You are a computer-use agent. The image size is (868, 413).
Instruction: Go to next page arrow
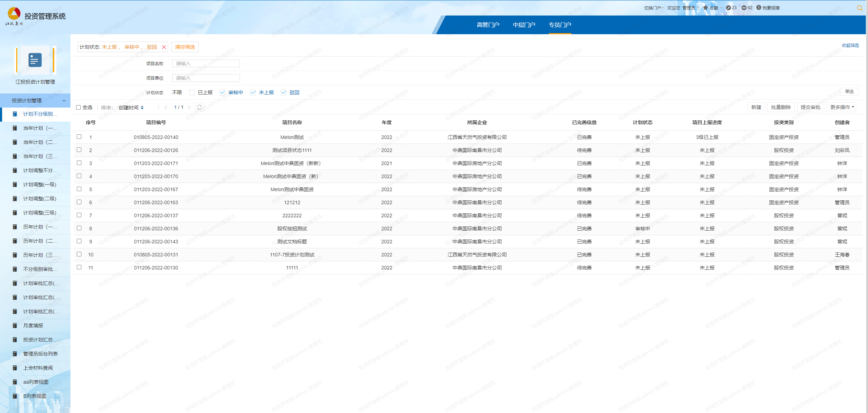click(x=189, y=107)
